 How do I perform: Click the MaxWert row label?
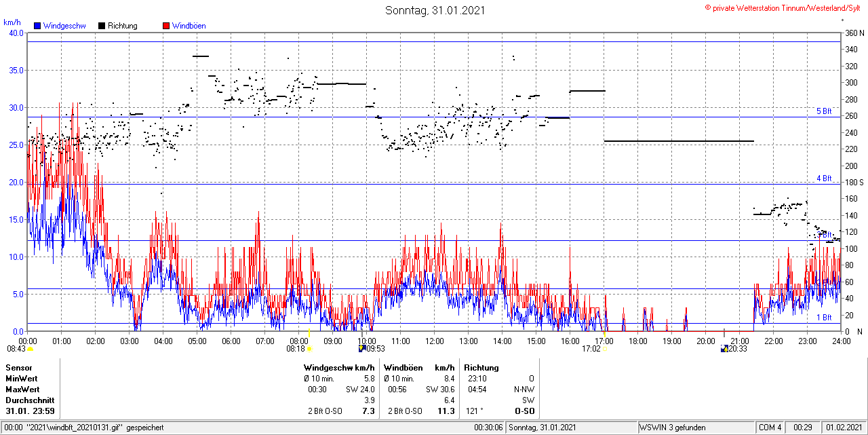tap(22, 390)
